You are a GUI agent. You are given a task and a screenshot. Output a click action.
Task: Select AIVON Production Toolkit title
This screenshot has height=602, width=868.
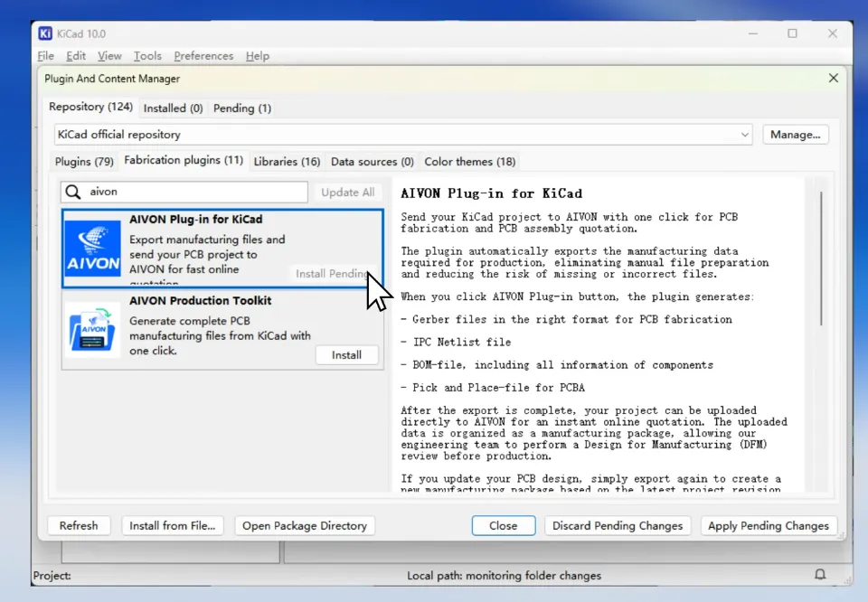pyautogui.click(x=201, y=300)
